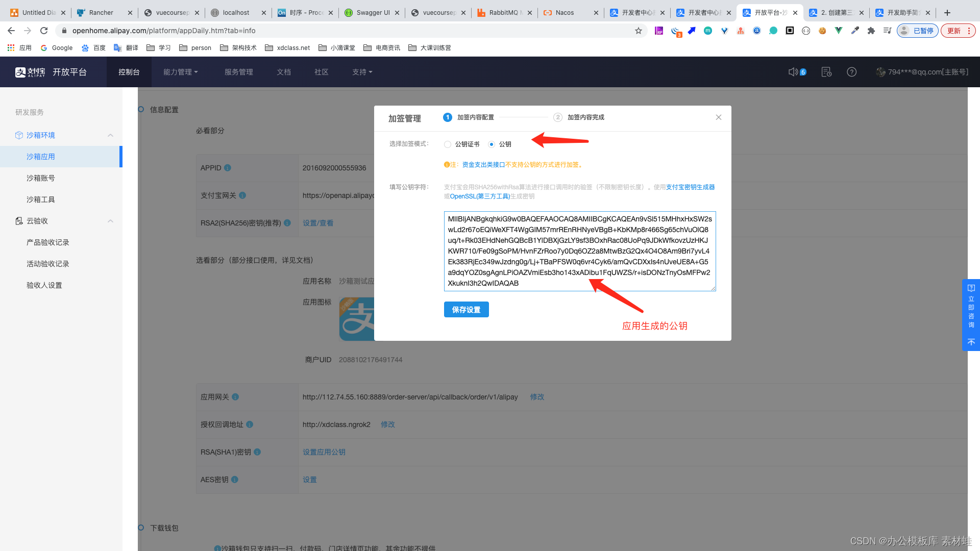Viewport: 980px width, 551px height.
Task: Click the info icon beside APPID
Action: (x=228, y=168)
